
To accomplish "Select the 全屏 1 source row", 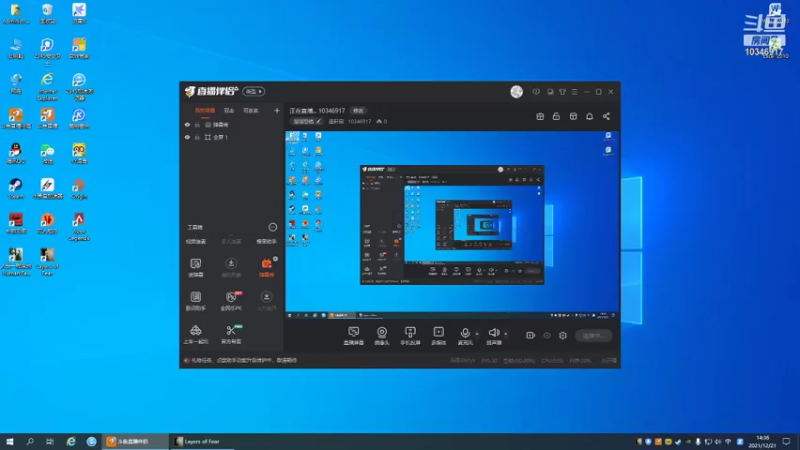I will (232, 137).
